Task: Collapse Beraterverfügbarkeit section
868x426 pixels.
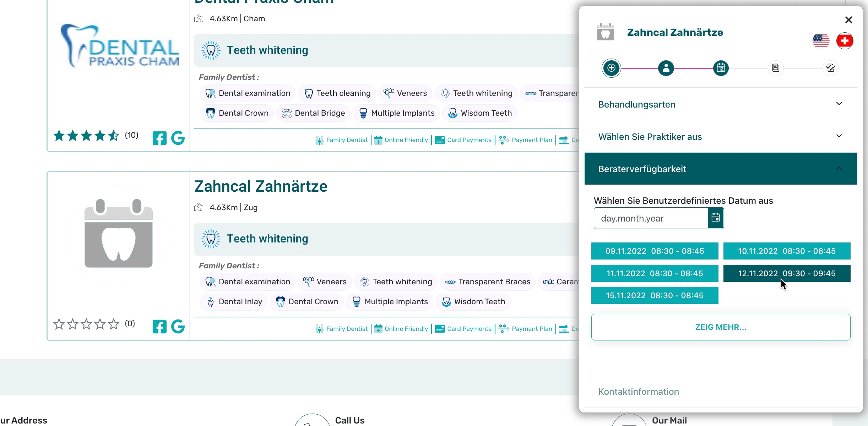Action: click(721, 169)
